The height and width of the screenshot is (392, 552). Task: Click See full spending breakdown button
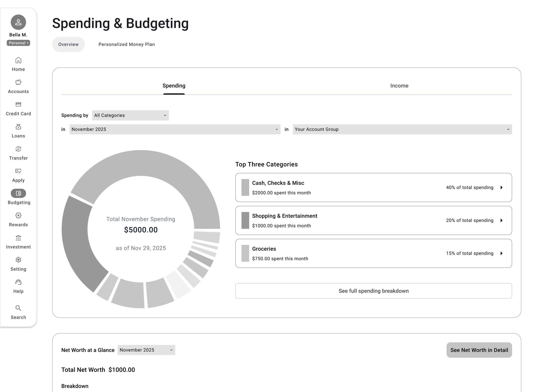373,291
